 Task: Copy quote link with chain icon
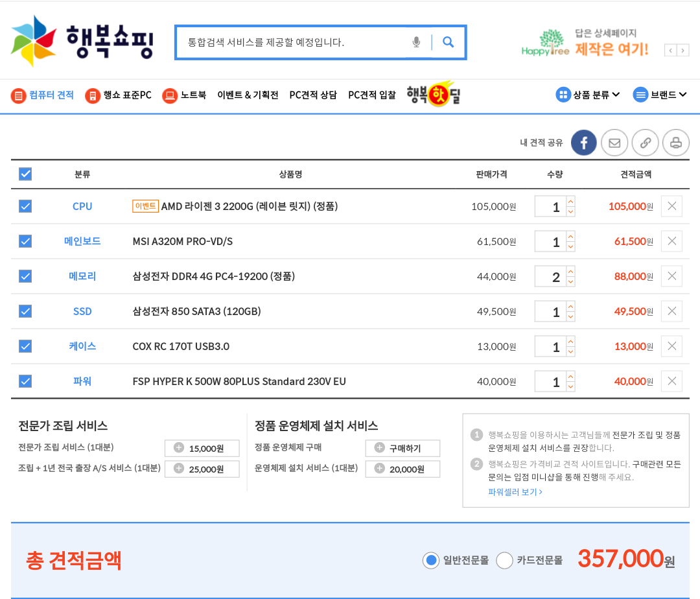click(x=646, y=143)
